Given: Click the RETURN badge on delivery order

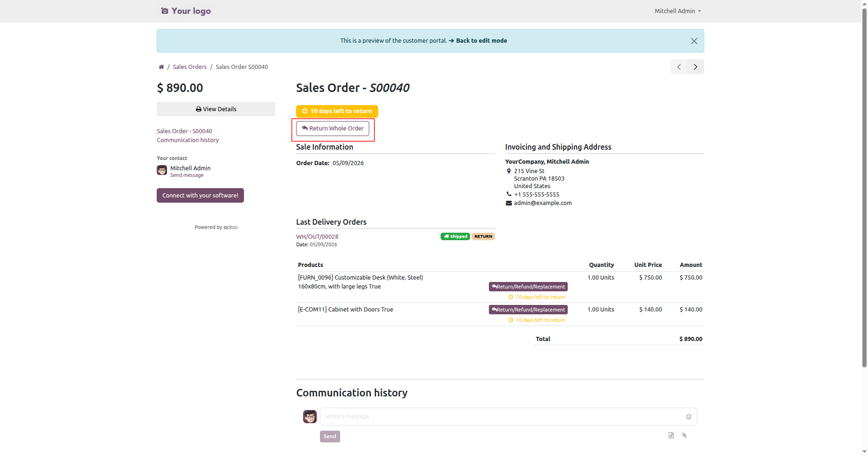Looking at the screenshot, I should pos(483,236).
